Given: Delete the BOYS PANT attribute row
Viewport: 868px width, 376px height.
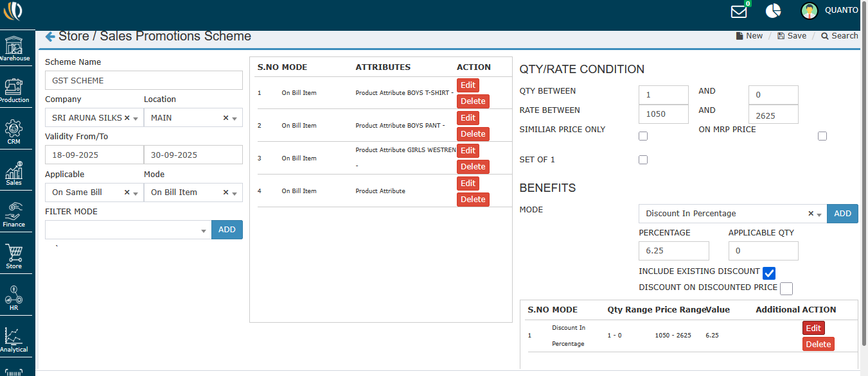Looking at the screenshot, I should tap(472, 134).
